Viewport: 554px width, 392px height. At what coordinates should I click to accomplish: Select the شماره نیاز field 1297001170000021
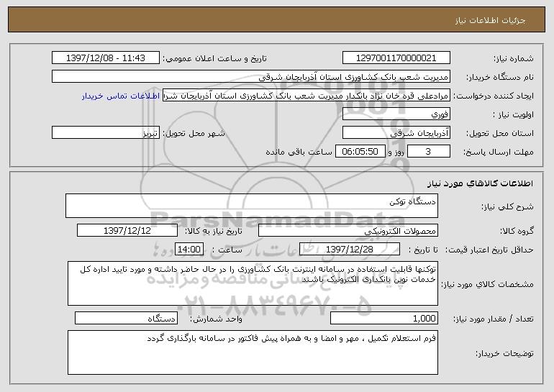[396, 58]
